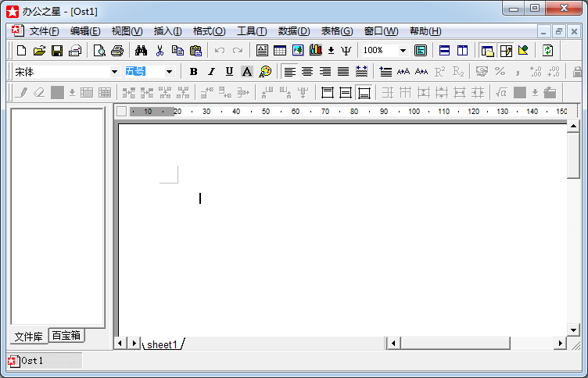Viewport: 588px width, 378px height.
Task: Expand the 五号 font size dropdown
Action: (169, 72)
